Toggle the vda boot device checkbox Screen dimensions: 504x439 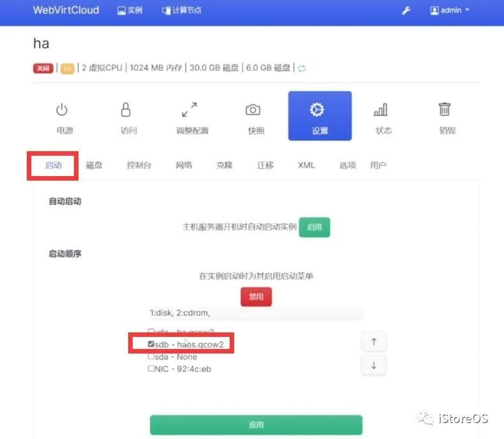[151, 331]
